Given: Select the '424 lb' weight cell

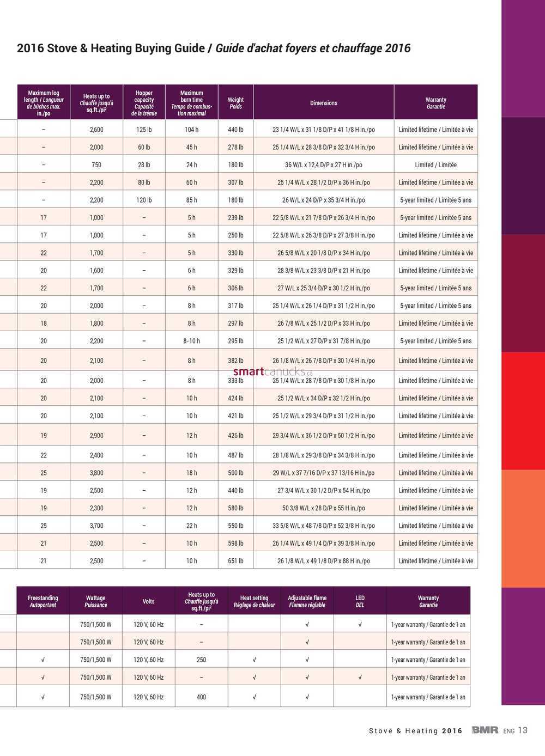Looking at the screenshot, I should (x=235, y=398).
